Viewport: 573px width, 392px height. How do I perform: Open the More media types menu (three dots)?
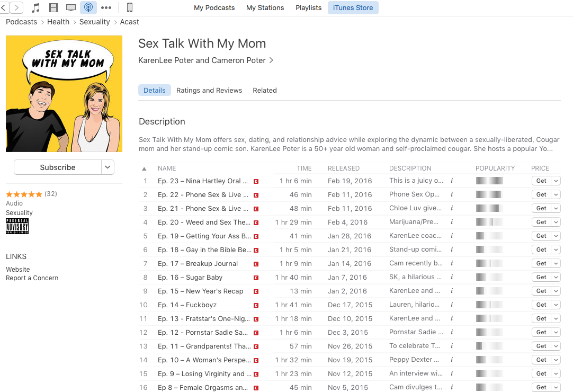[x=106, y=7]
